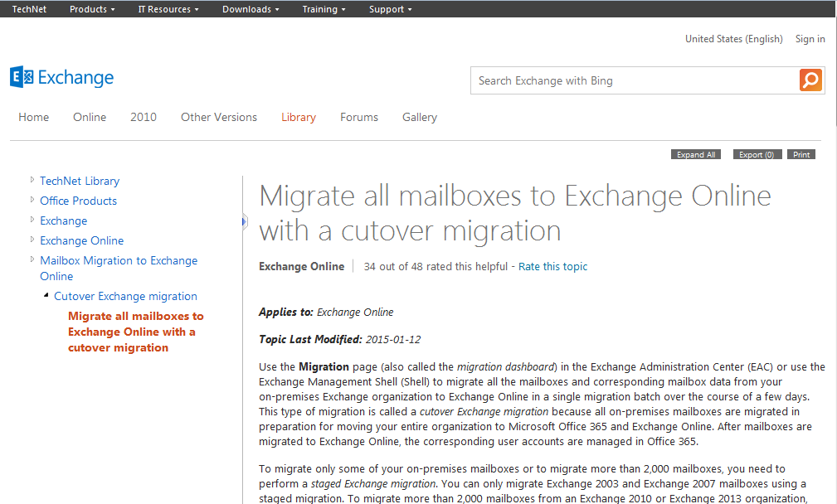Viewport: 837px width, 504px height.
Task: Open the IT Resources dropdown menu
Action: coord(168,9)
